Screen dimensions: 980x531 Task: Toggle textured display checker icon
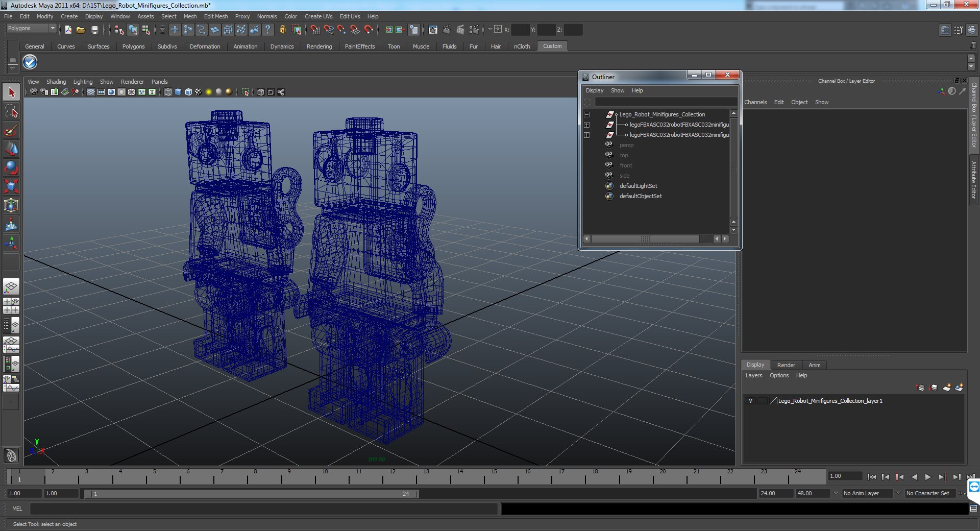[199, 92]
